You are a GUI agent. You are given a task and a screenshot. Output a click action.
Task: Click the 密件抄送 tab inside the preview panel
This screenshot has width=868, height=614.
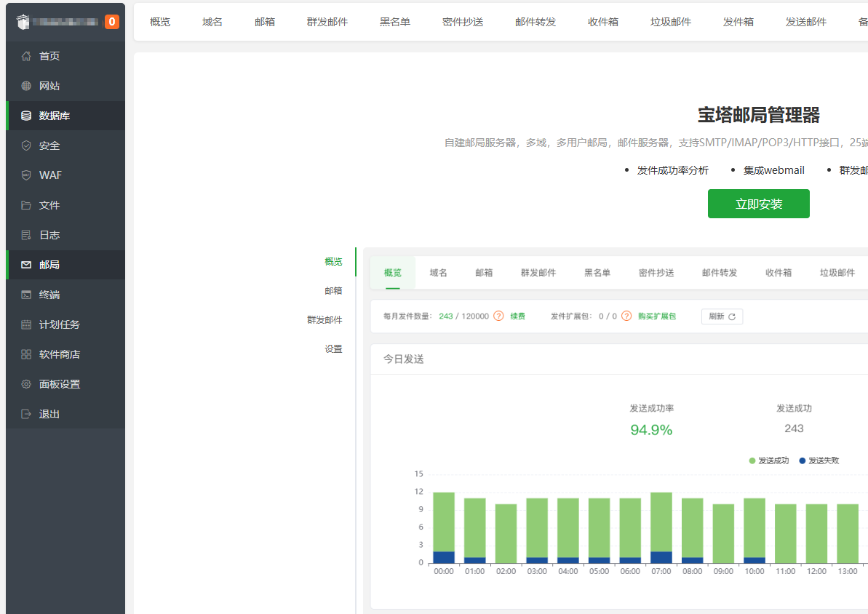(656, 272)
